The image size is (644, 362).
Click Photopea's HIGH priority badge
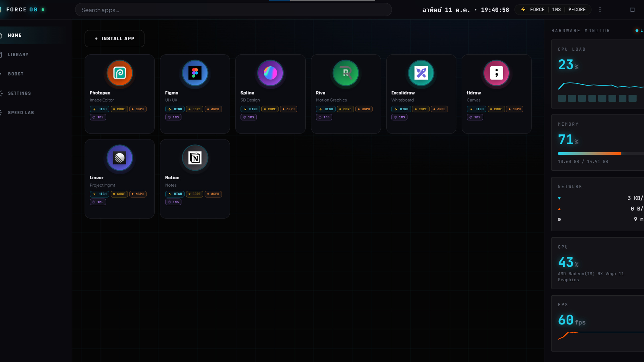[100, 109]
